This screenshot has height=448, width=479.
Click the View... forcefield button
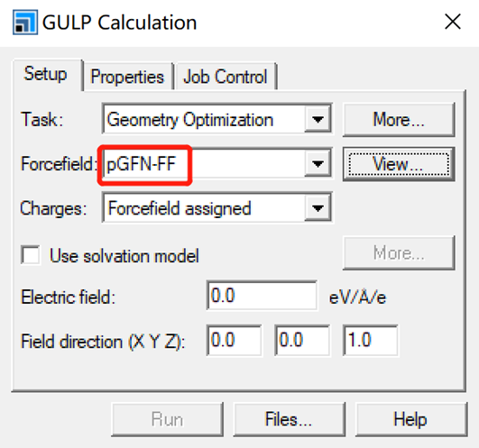pyautogui.click(x=399, y=164)
